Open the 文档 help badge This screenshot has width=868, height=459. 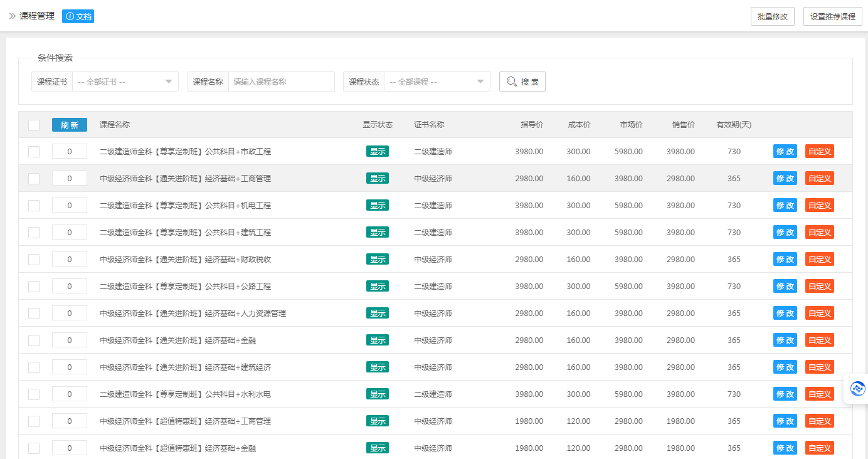(x=78, y=16)
